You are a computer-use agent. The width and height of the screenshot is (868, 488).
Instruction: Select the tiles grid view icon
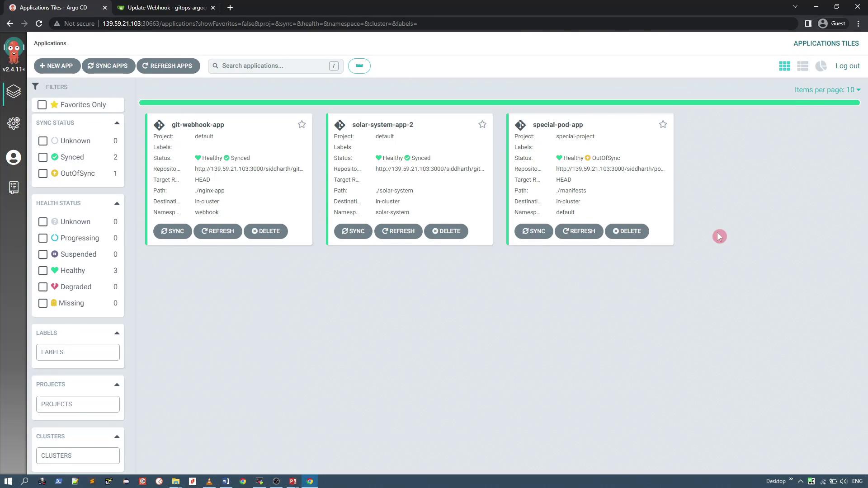[x=784, y=66]
